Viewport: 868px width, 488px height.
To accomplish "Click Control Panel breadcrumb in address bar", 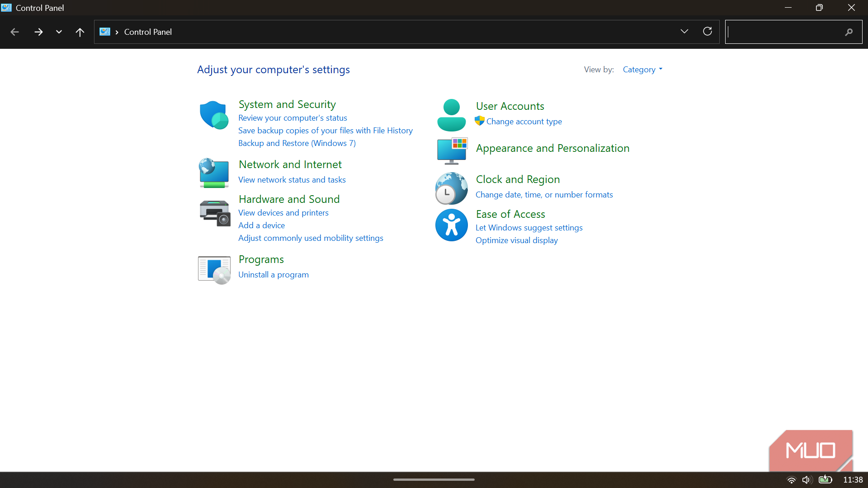I will point(148,32).
